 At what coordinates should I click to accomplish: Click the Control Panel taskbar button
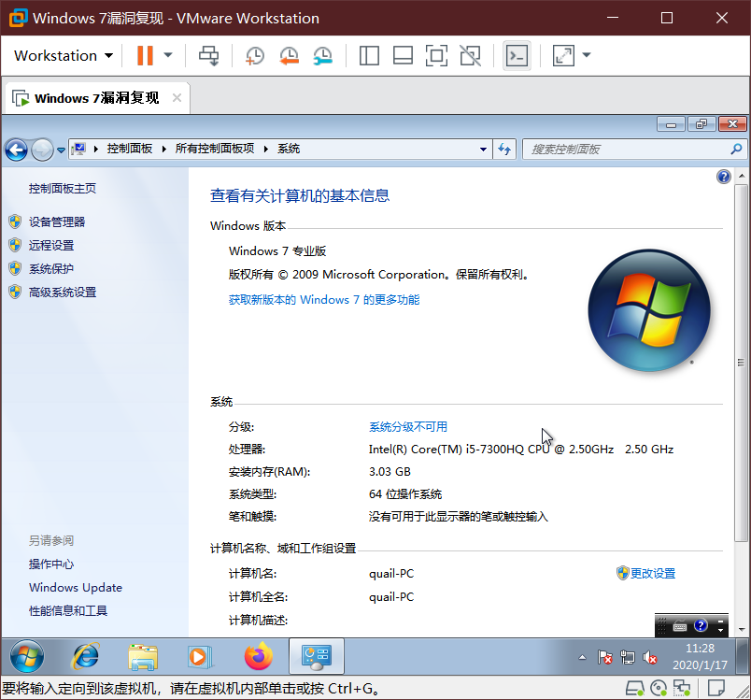tap(316, 656)
